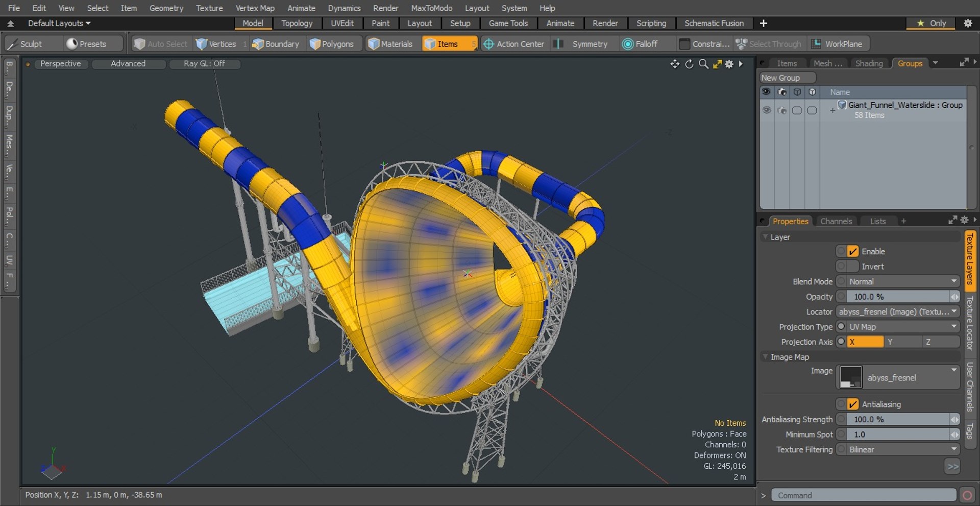Switch to the Channels tab
The height and width of the screenshot is (506, 980).
[x=836, y=221]
